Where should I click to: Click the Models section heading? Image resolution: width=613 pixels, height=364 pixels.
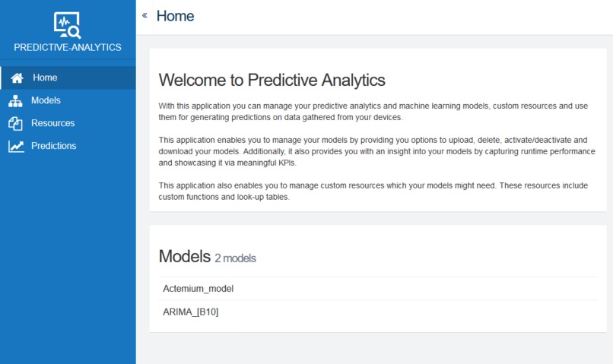(x=183, y=257)
